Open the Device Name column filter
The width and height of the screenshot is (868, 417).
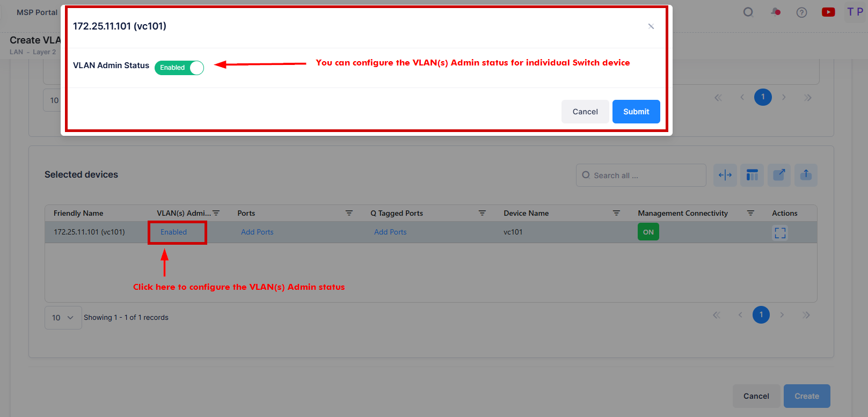pos(616,213)
